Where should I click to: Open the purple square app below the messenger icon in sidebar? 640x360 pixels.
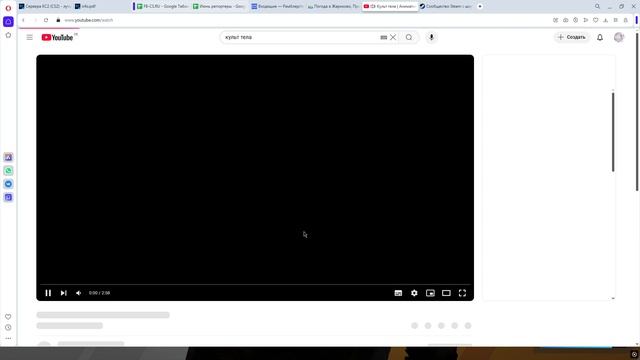[8, 198]
